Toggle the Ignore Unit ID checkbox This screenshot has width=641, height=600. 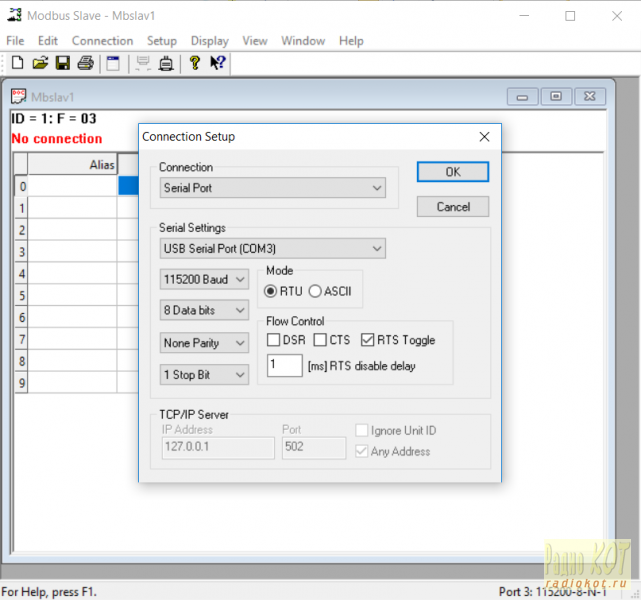click(x=361, y=430)
